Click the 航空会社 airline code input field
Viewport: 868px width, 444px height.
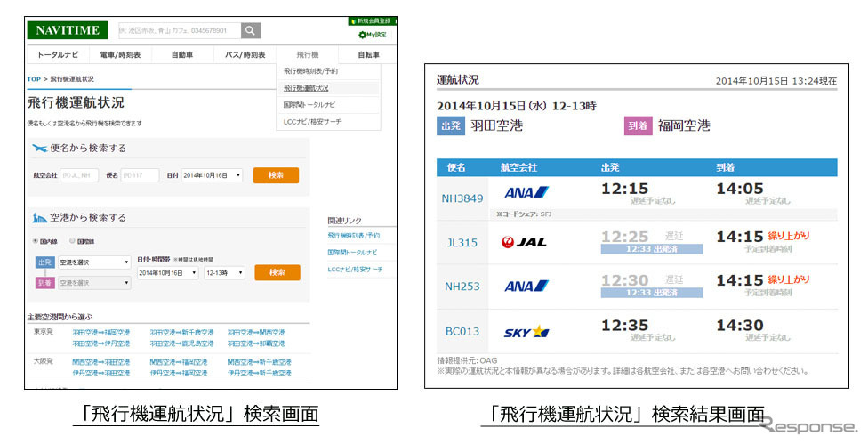tap(79, 175)
